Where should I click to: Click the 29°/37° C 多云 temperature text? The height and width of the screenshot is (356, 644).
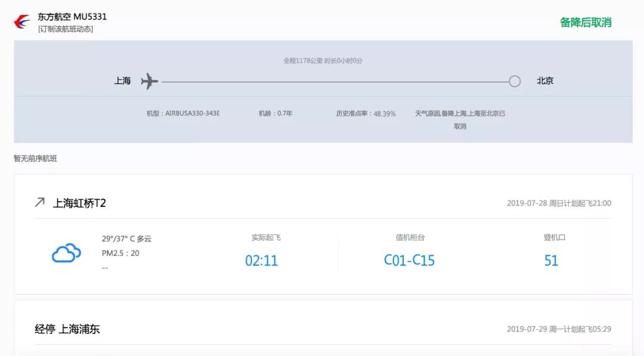click(x=126, y=239)
